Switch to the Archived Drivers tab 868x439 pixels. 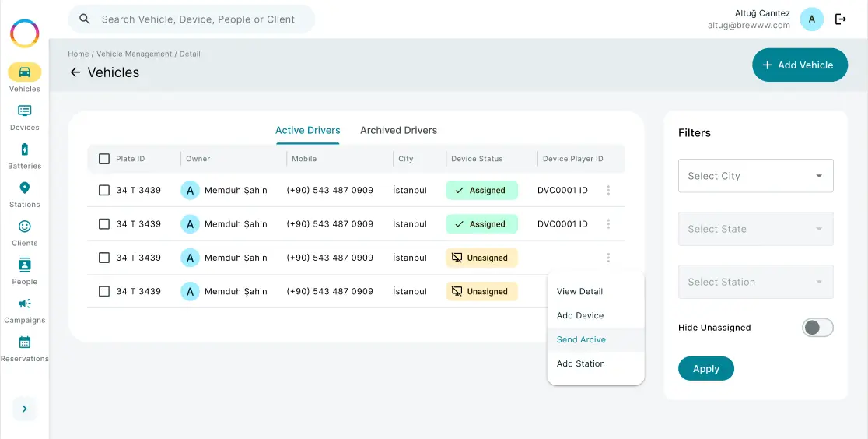(x=398, y=130)
